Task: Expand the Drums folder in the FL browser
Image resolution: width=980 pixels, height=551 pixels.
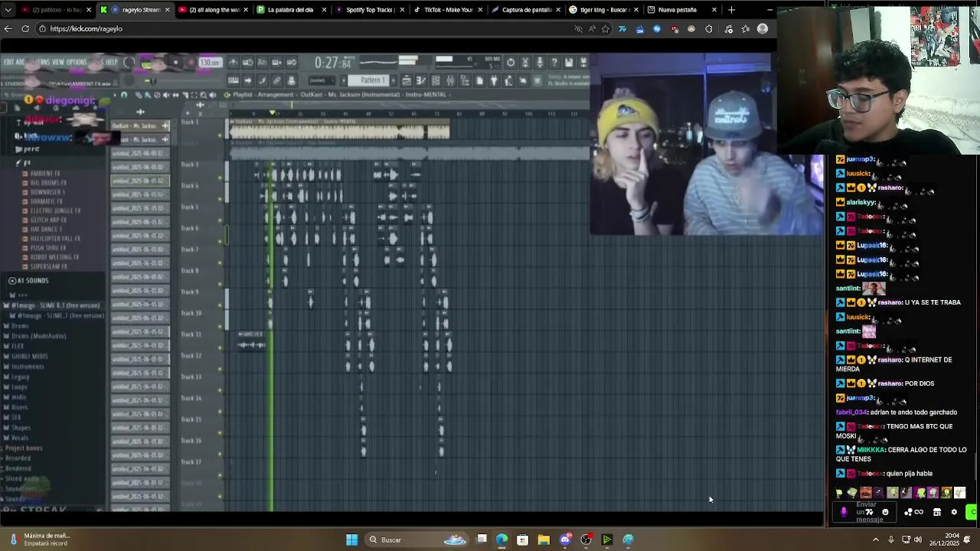Action: (x=18, y=326)
